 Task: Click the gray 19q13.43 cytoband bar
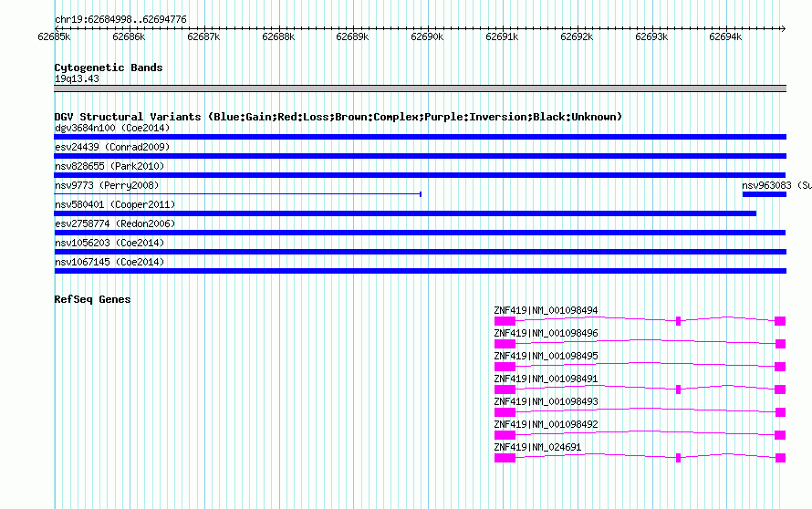point(420,88)
